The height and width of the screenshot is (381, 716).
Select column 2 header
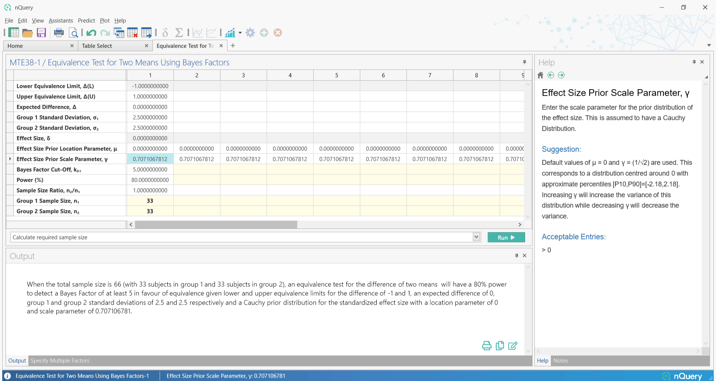[x=196, y=75]
